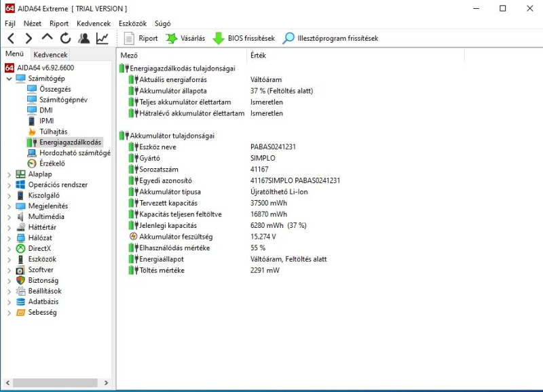Click the Riport toolbar button label
This screenshot has width=543, height=392.
pyautogui.click(x=148, y=39)
